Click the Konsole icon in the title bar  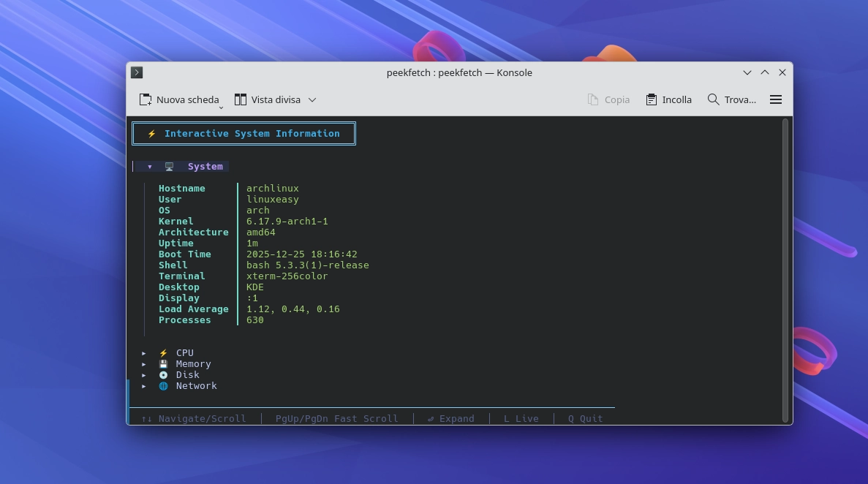click(136, 72)
